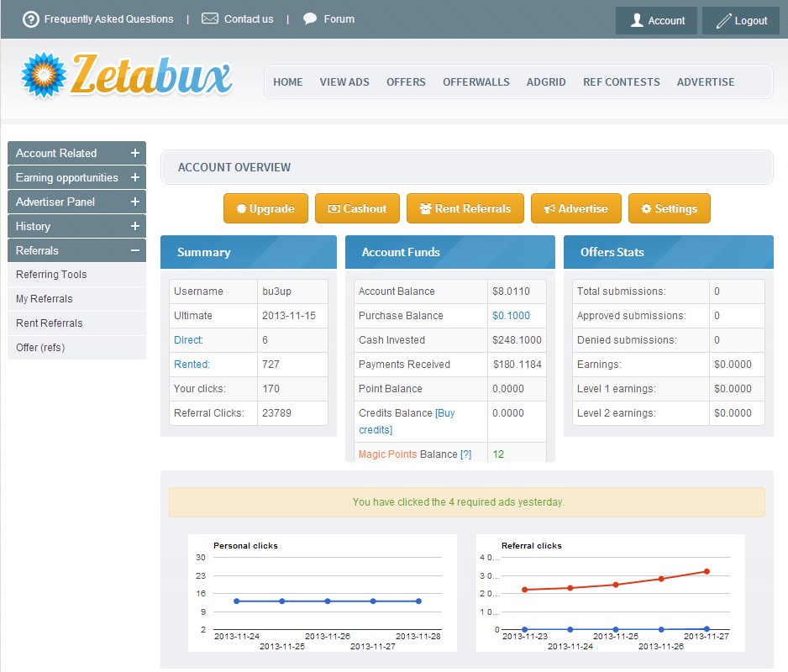Open OFFERWALLS in navigation
Viewport: 788px width, 672px height.
tap(476, 82)
